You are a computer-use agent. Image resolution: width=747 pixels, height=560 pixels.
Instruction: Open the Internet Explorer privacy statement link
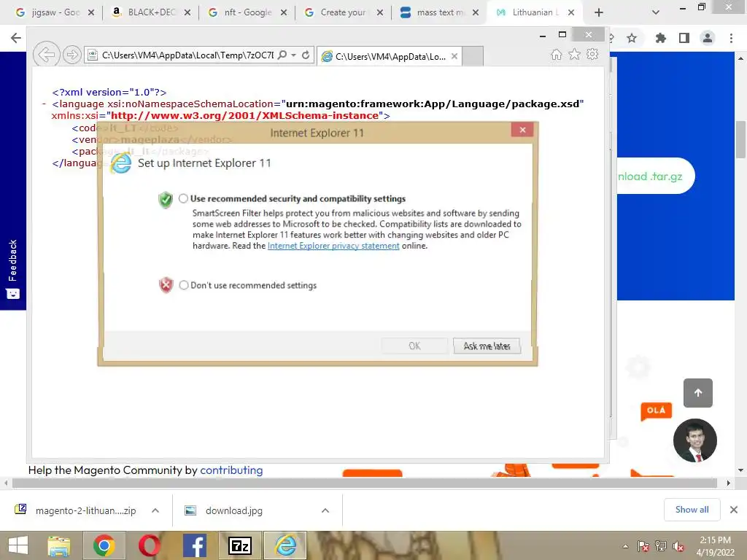(333, 246)
